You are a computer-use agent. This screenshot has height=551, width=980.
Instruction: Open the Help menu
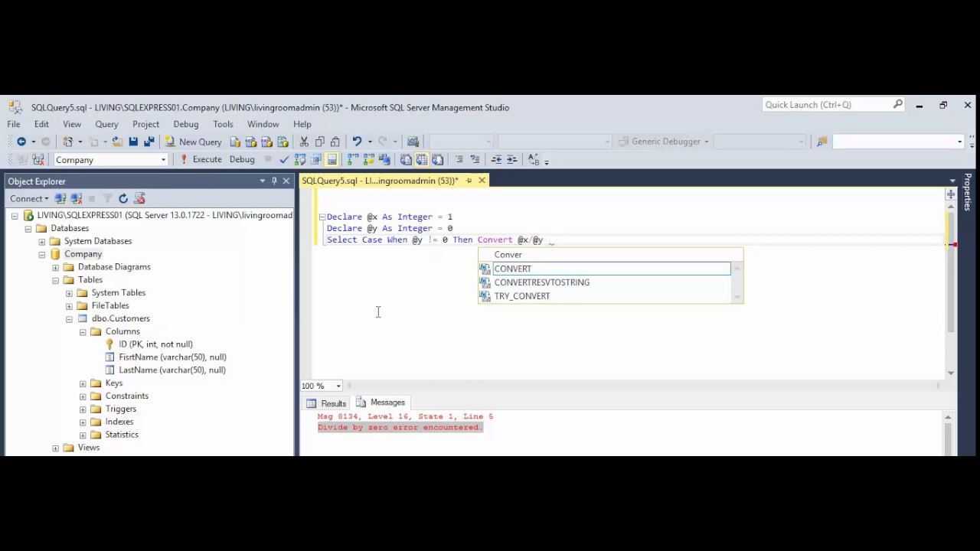[x=302, y=124]
